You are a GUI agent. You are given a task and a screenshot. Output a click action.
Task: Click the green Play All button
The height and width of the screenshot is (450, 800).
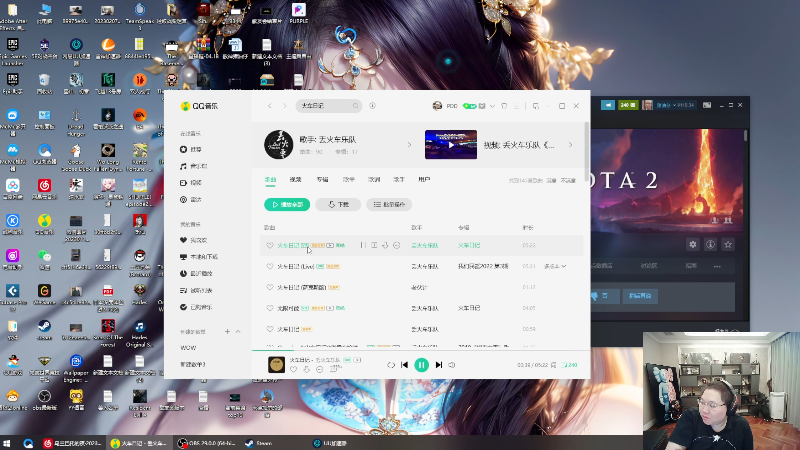[287, 205]
